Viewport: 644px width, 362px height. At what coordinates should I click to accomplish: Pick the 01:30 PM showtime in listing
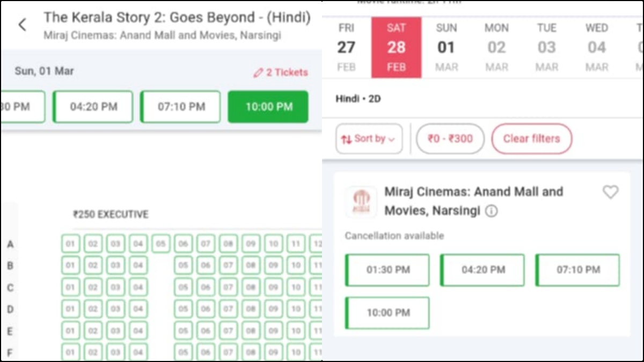point(387,270)
